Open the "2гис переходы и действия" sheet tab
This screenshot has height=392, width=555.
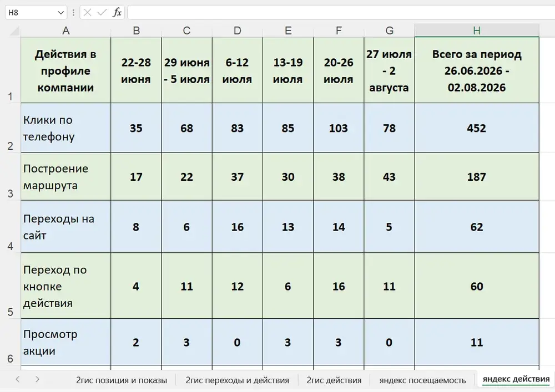coord(237,380)
